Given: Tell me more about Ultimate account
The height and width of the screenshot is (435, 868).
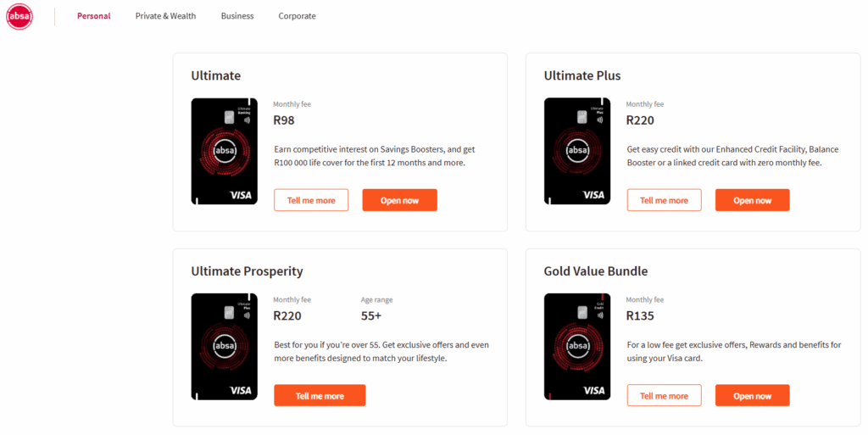Looking at the screenshot, I should (x=311, y=200).
